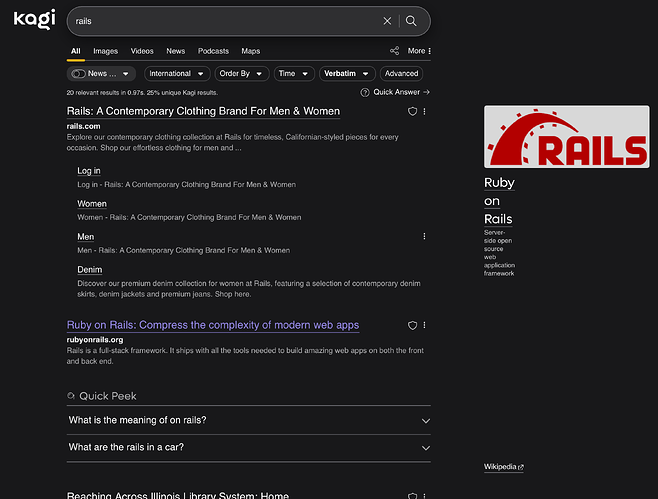
Task: Click the magnifying glass search icon
Action: (411, 21)
